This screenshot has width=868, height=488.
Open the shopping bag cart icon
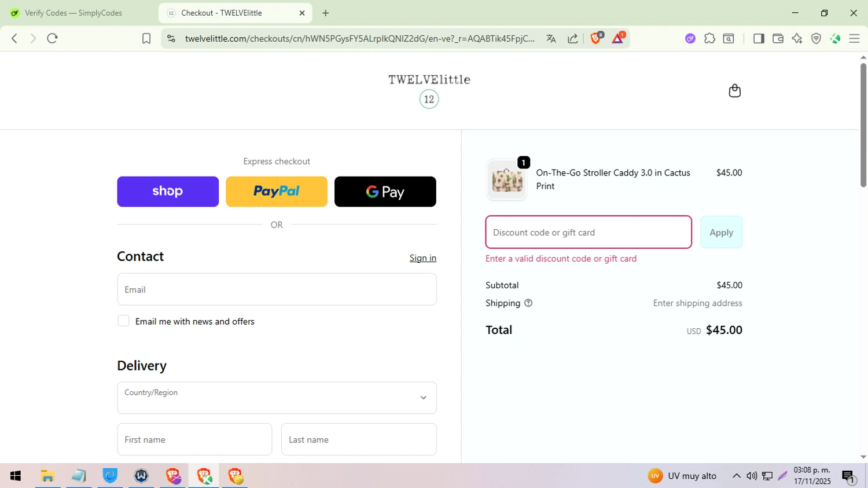(734, 91)
